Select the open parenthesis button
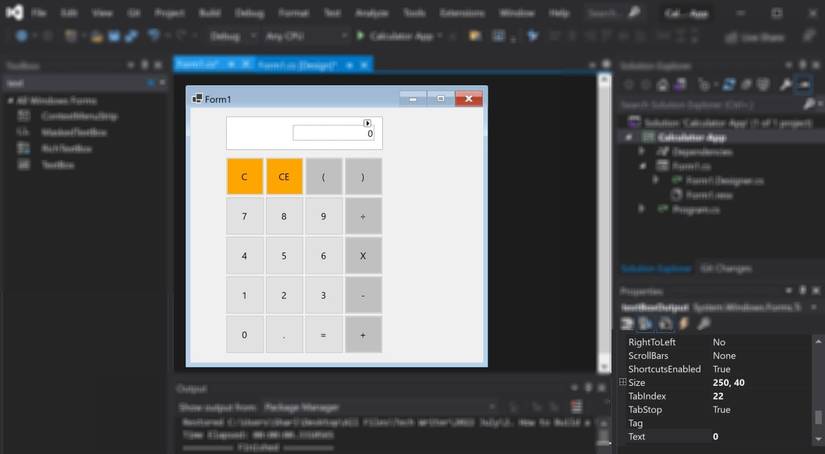The width and height of the screenshot is (825, 454). pyautogui.click(x=324, y=177)
